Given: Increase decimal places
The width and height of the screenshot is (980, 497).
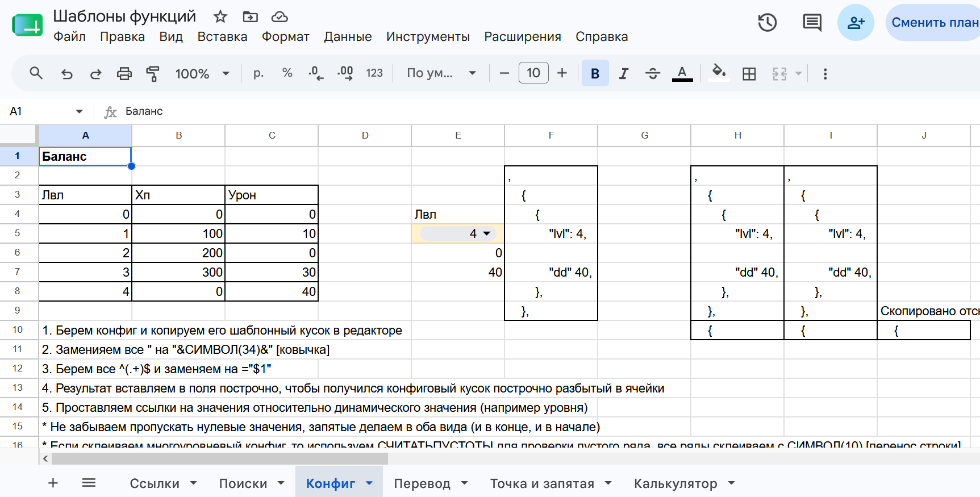Looking at the screenshot, I should coord(345,73).
